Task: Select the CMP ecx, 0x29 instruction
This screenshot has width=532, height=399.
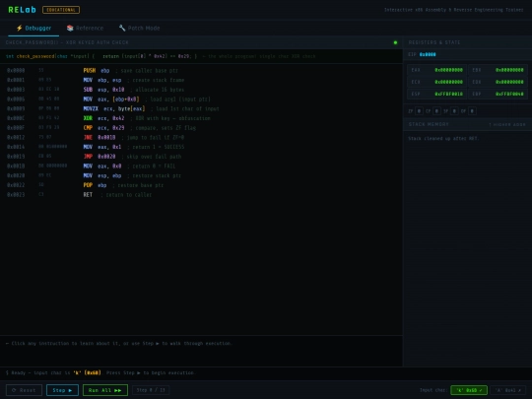Action: 201,128
